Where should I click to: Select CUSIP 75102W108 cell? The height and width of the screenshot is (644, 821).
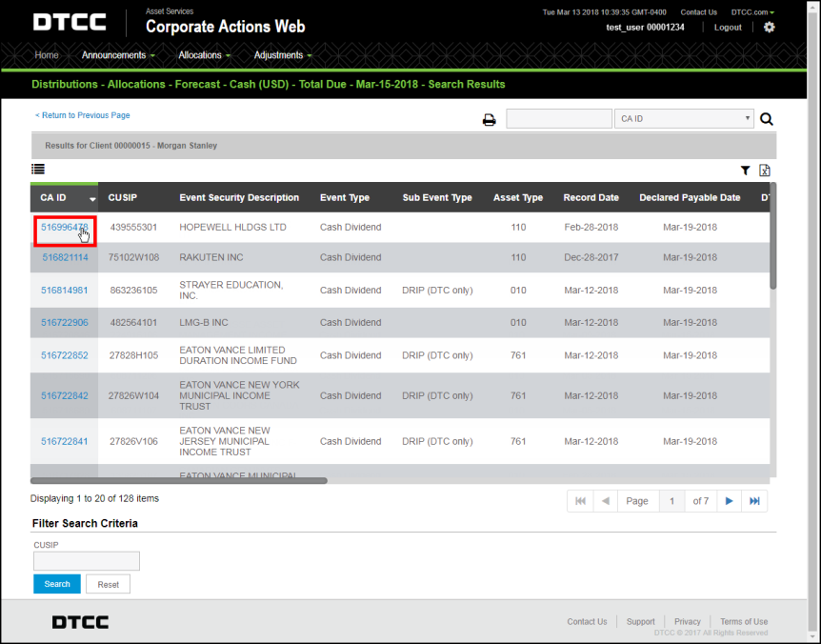(x=133, y=257)
